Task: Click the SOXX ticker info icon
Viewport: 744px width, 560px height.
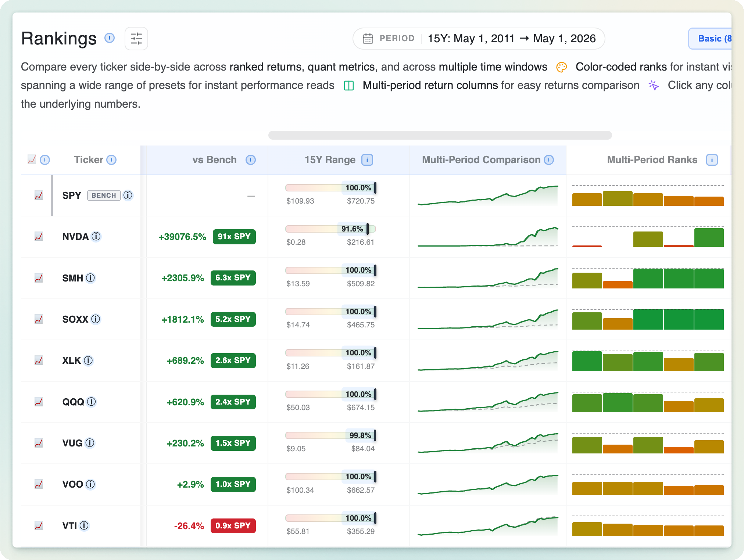Action: pyautogui.click(x=96, y=319)
